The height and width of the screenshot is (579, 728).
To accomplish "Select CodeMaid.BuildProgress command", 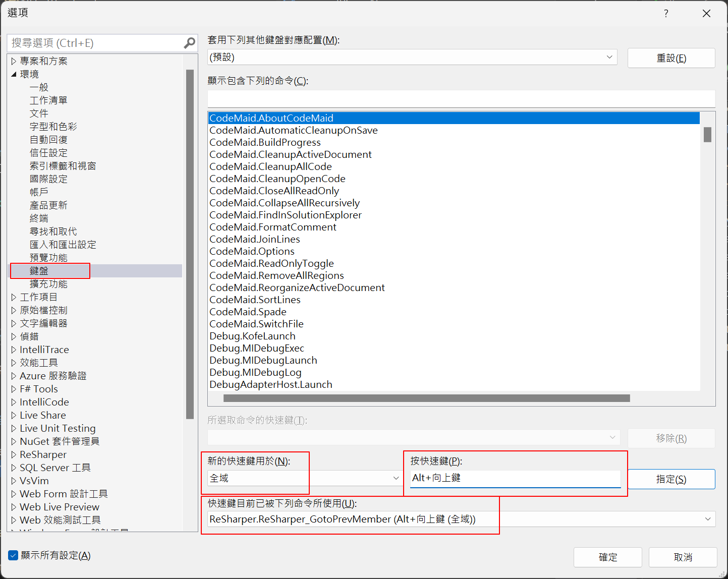I will point(265,142).
